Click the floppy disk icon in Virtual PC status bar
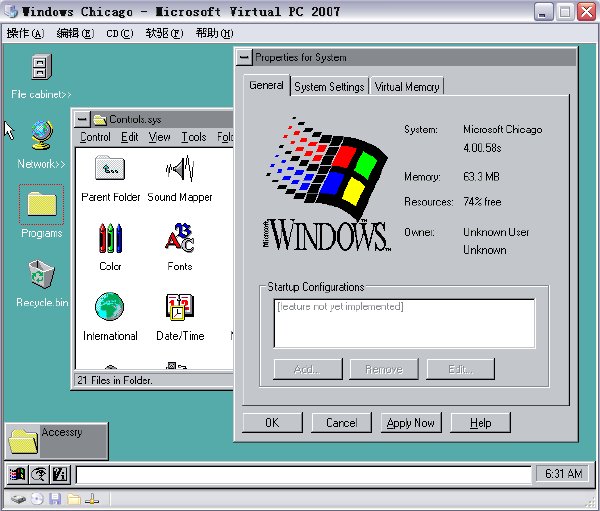Screen dimensions: 600x511 (x=55, y=499)
